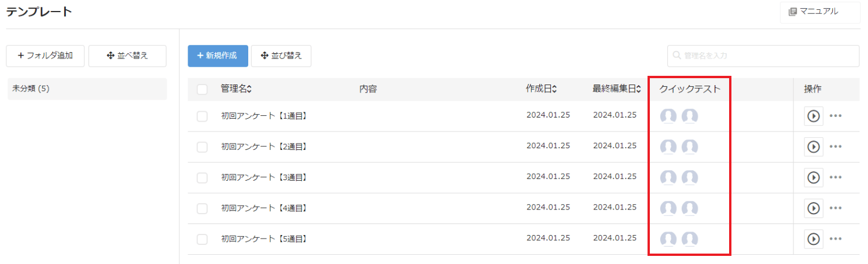The height and width of the screenshot is (264, 868).
Task: Click the フォルダ追加 button
Action: point(46,56)
